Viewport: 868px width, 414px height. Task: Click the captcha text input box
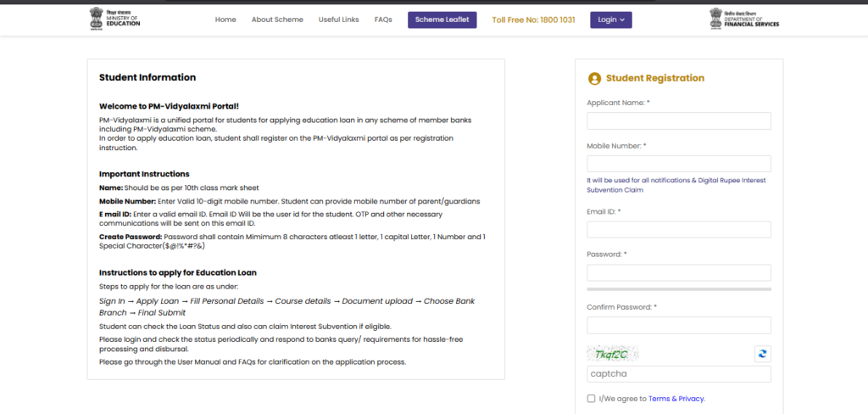(x=678, y=374)
